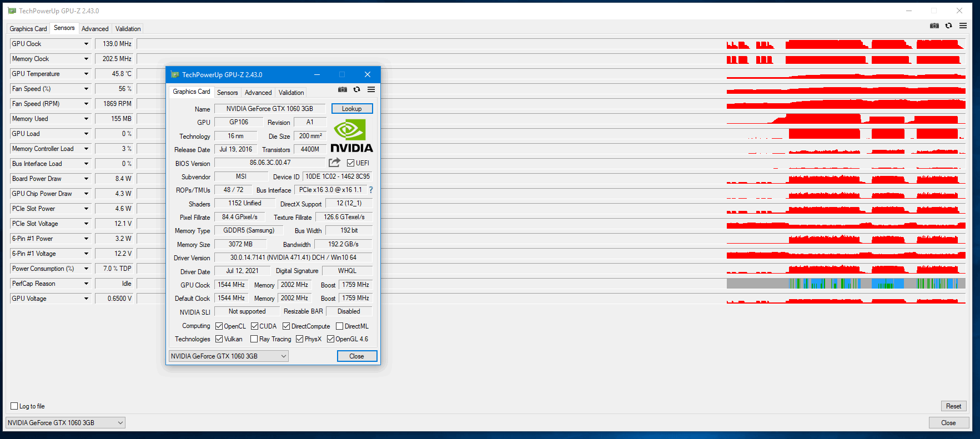Image resolution: width=980 pixels, height=439 pixels.
Task: Switch to Advanced tab in front GPU-Z window
Action: pyautogui.click(x=258, y=93)
